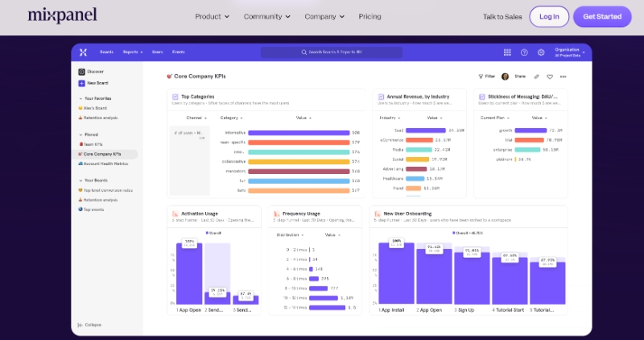Click the Filter funnel icon
This screenshot has height=340, width=644.
pyautogui.click(x=481, y=77)
